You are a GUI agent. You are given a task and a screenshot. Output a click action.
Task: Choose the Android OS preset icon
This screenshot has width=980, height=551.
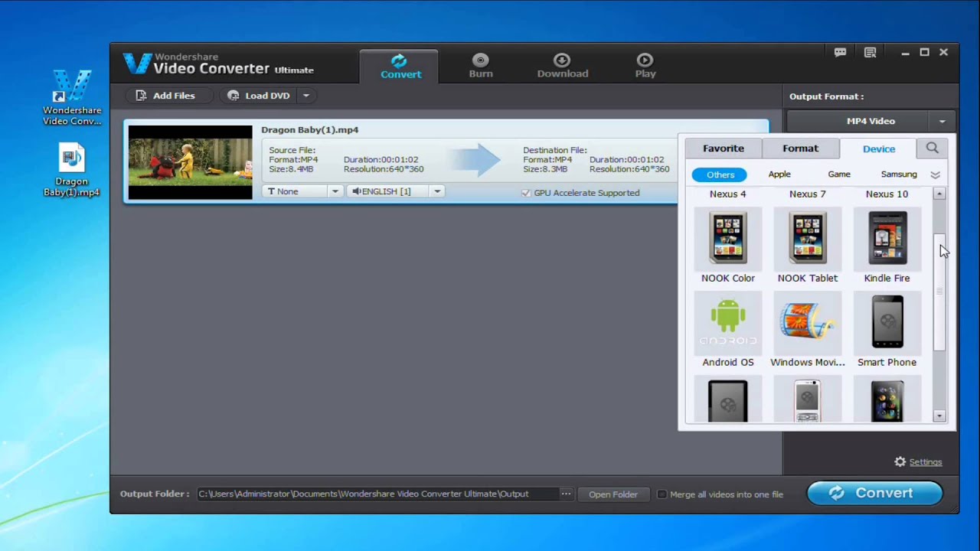[x=728, y=323]
